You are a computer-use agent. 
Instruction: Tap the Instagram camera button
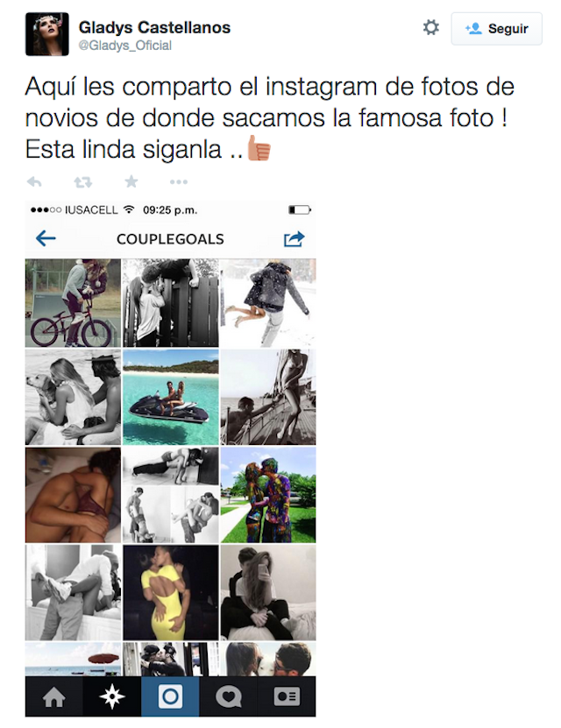(170, 696)
